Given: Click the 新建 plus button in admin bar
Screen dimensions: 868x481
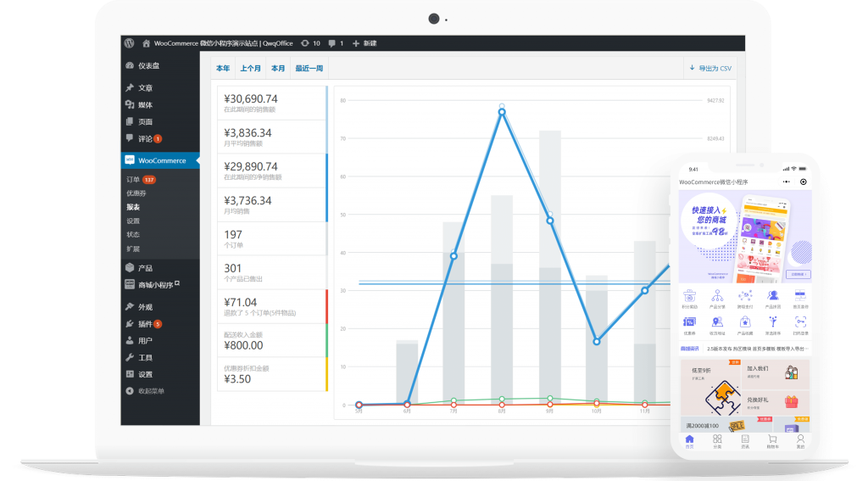Looking at the screenshot, I should tap(364, 43).
